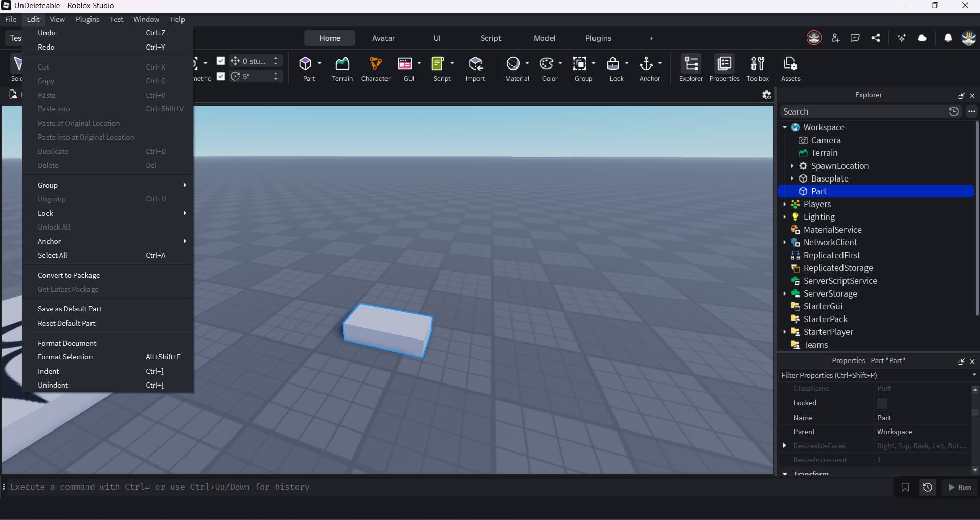Open viewport settings gear icon

(x=767, y=95)
